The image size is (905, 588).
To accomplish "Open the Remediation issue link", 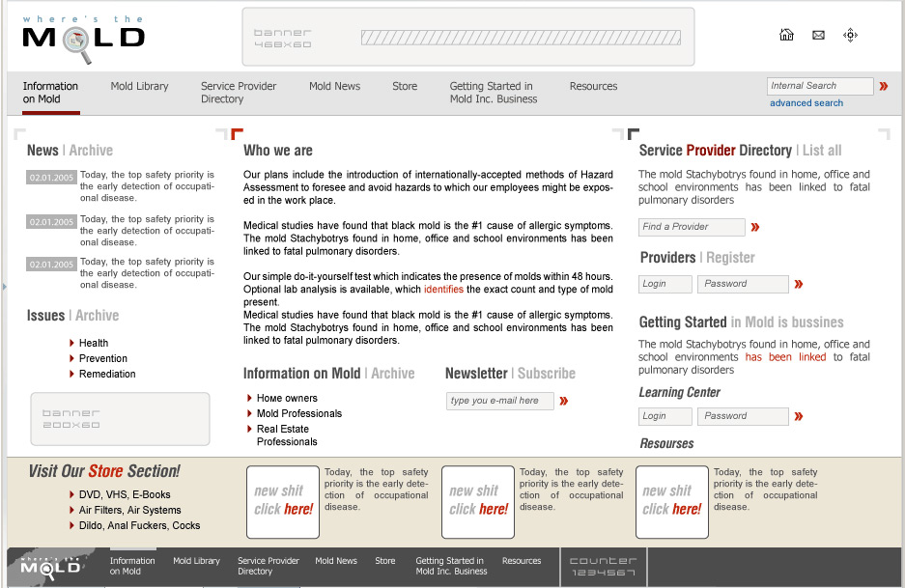I will [x=107, y=374].
